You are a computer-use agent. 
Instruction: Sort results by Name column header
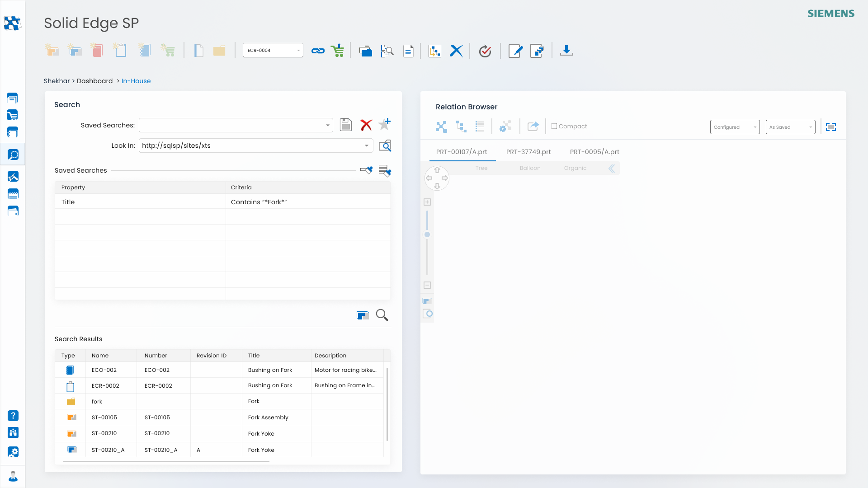(x=111, y=356)
